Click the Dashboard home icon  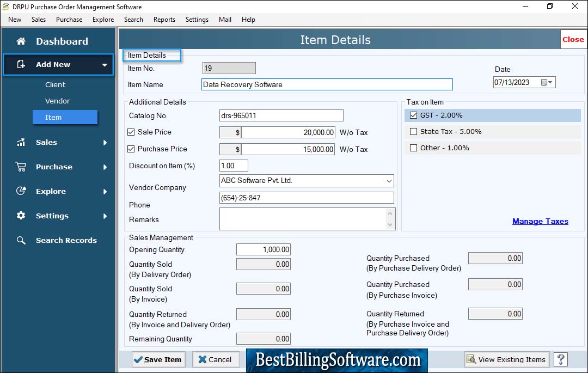[21, 41]
